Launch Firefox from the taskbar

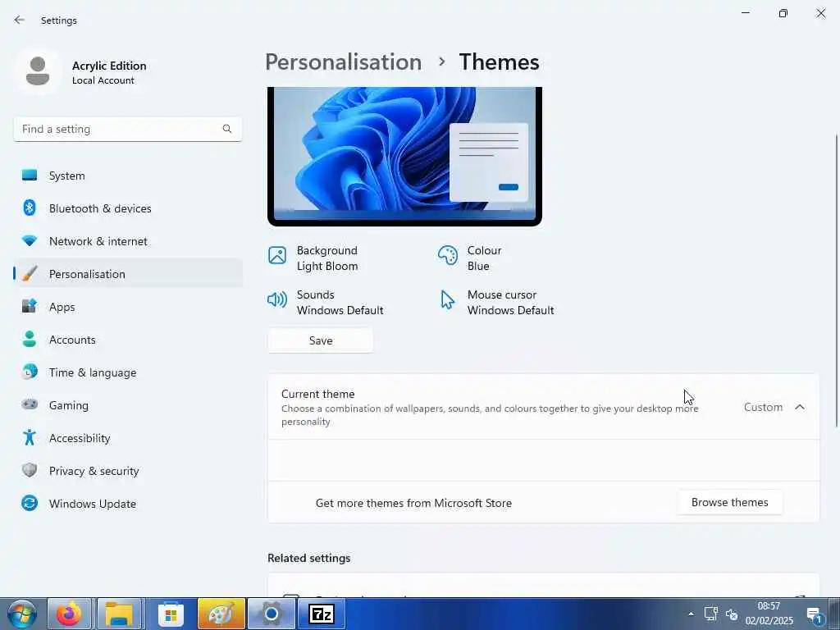tap(69, 614)
